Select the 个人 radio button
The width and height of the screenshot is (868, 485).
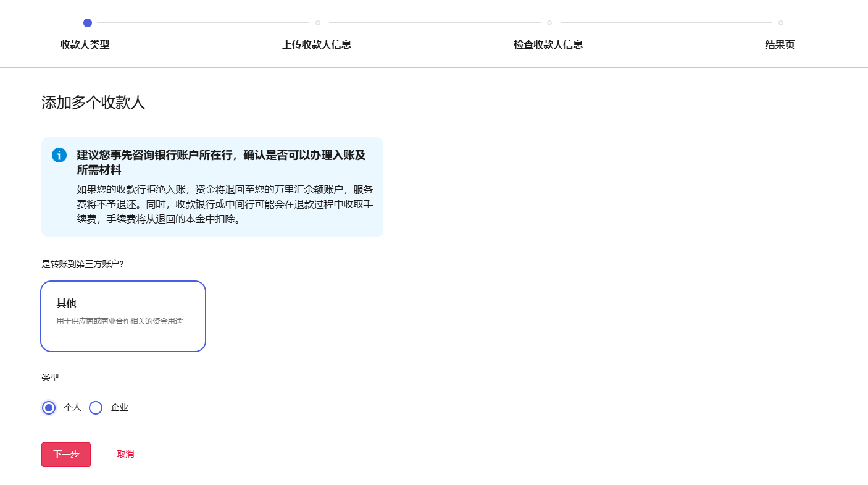coord(49,408)
